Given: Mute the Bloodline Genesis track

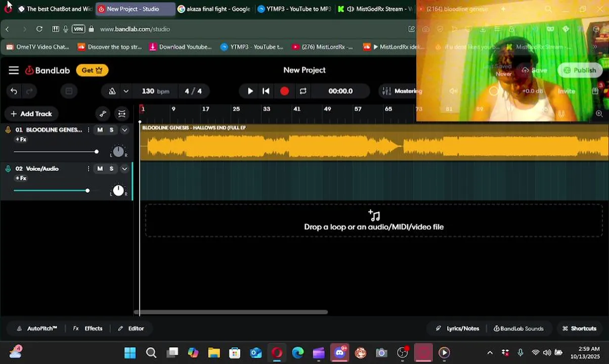Looking at the screenshot, I should coord(100,130).
